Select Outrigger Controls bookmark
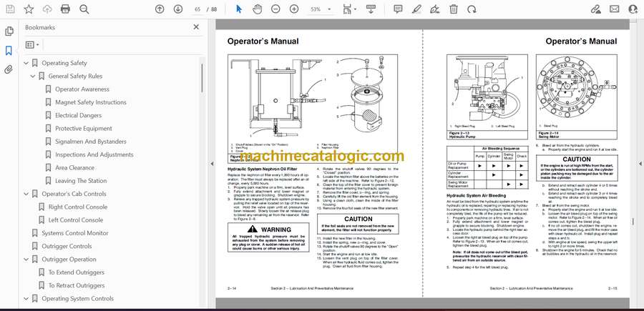Viewport: 644px width, 311px height. pyautogui.click(x=67, y=246)
